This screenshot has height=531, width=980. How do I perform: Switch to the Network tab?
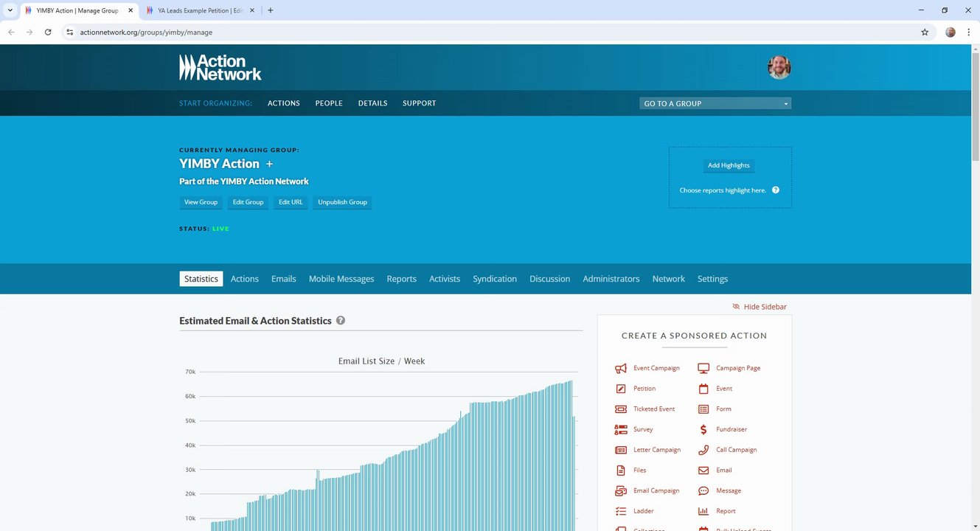tap(669, 279)
